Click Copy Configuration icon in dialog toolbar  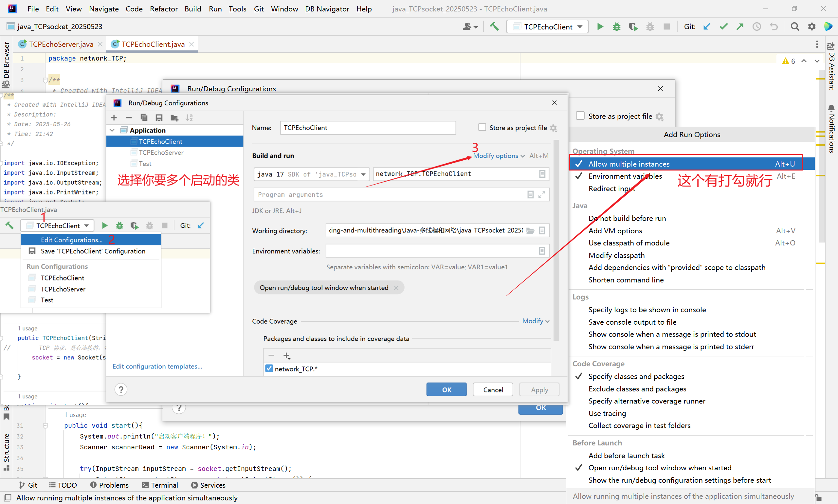[144, 117]
